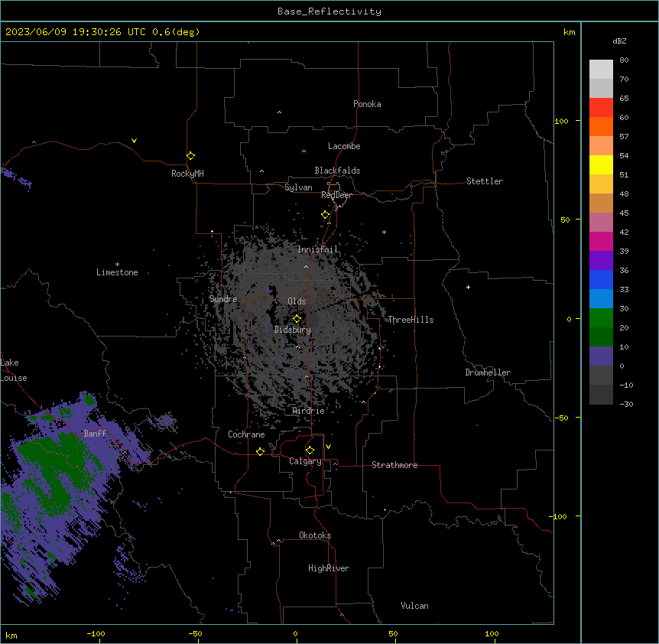Select the magenta 39–42 dBZ legend swatch
The width and height of the screenshot is (659, 644).
coord(601,241)
